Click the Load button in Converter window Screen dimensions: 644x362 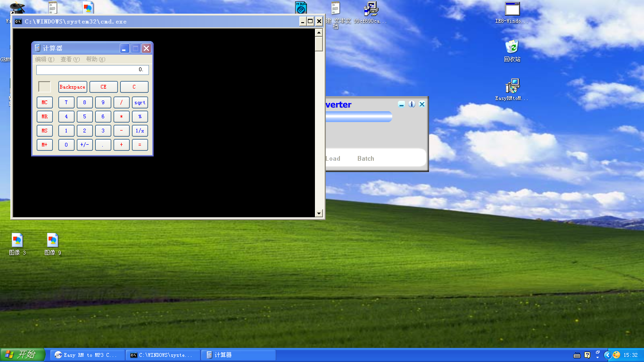pos(333,158)
